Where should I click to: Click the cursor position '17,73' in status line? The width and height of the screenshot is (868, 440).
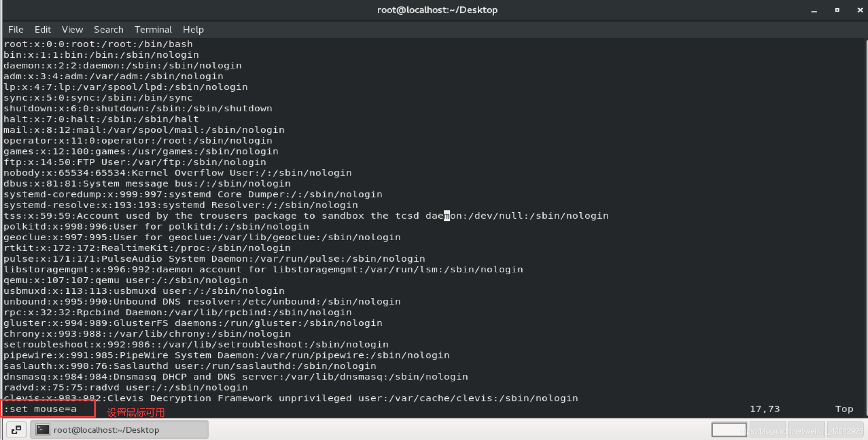(764, 409)
